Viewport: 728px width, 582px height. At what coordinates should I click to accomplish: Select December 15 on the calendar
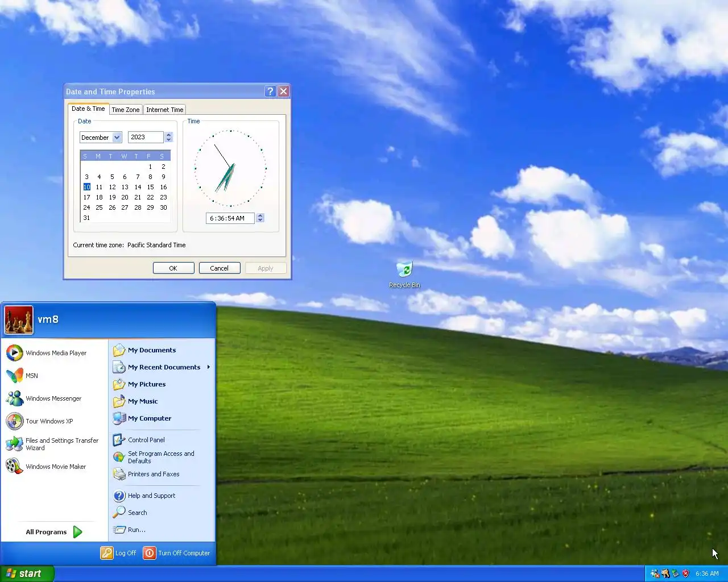point(150,187)
